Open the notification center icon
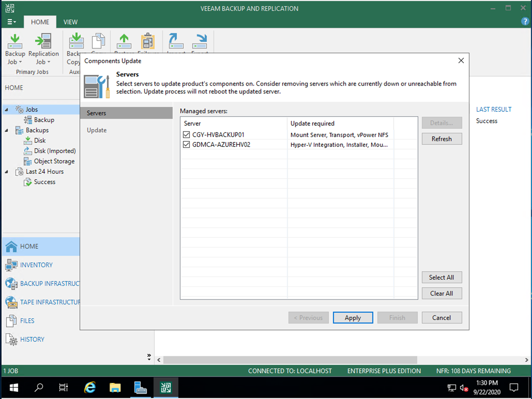The width and height of the screenshot is (532, 399). tap(514, 388)
